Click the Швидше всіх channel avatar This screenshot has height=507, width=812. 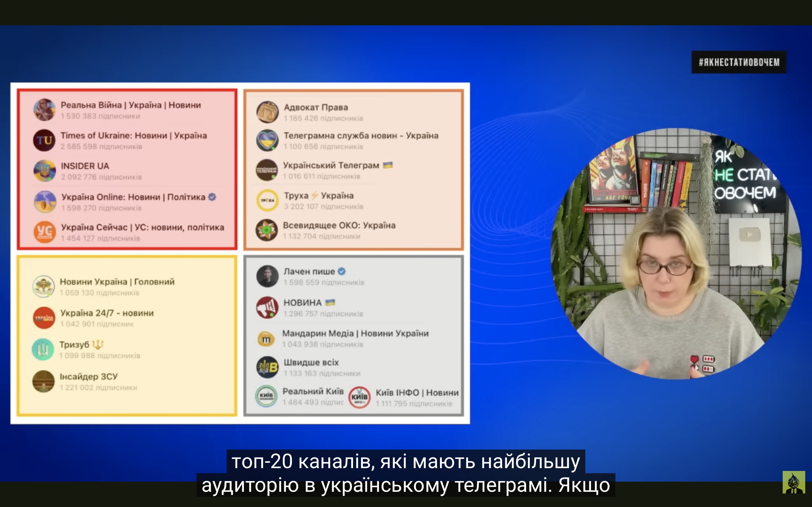point(267,367)
